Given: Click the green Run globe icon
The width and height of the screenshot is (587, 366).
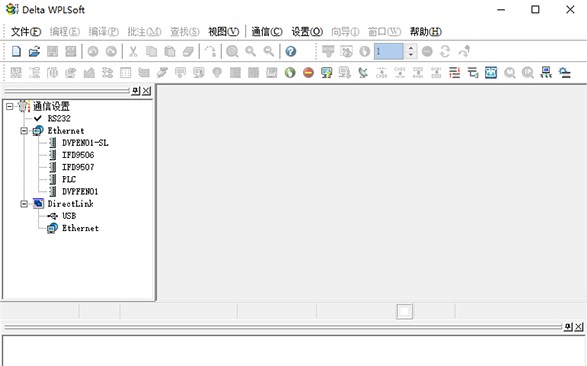Looking at the screenshot, I should coord(290,72).
